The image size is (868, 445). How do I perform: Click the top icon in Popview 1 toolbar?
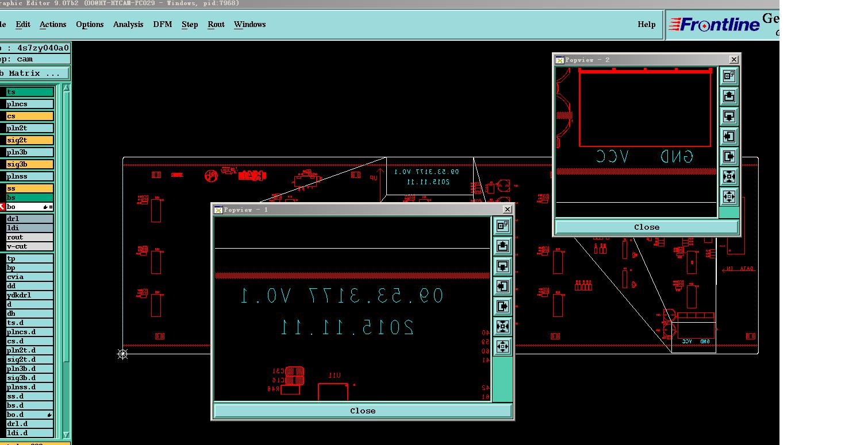[502, 226]
